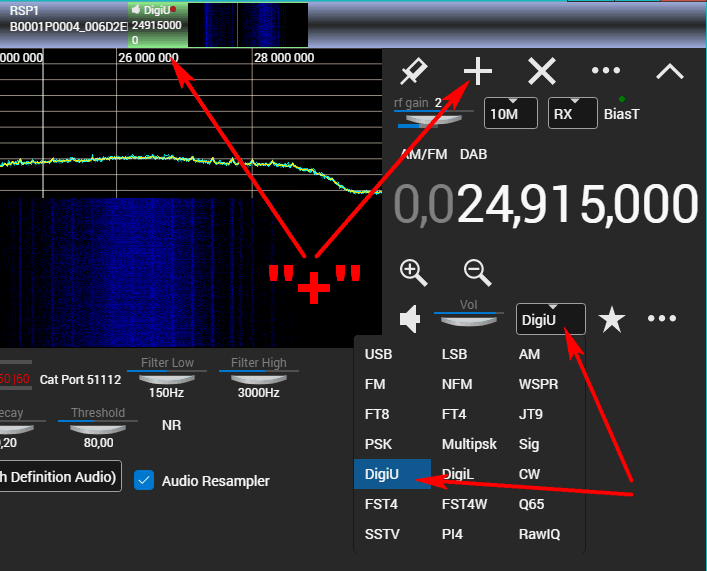707x571 pixels.
Task: Open the 10M band dropdown
Action: click(508, 113)
